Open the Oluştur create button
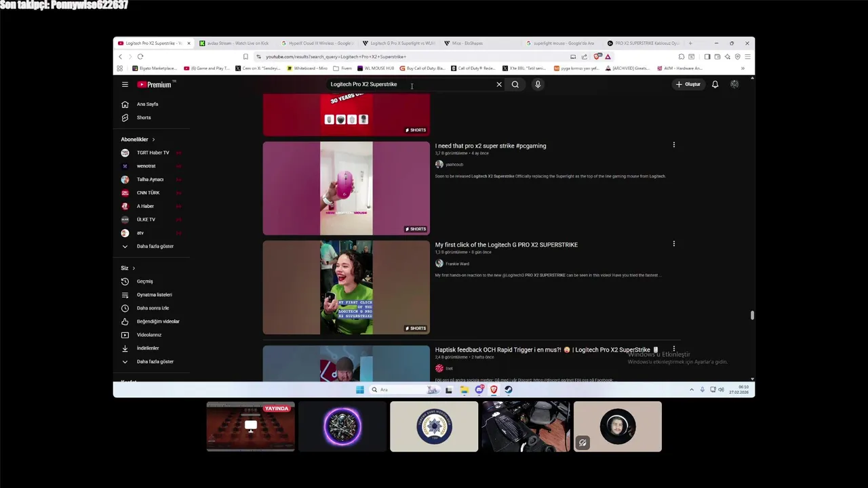The height and width of the screenshot is (488, 868). point(688,85)
